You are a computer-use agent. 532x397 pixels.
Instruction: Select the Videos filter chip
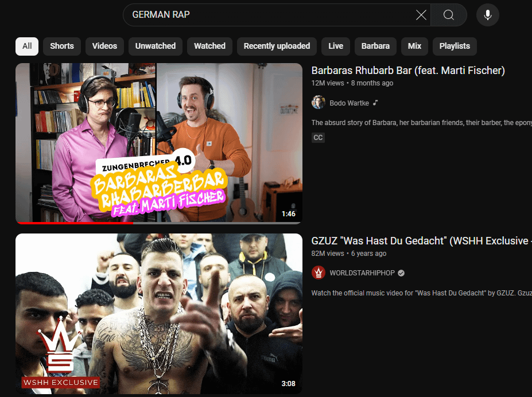(x=104, y=46)
